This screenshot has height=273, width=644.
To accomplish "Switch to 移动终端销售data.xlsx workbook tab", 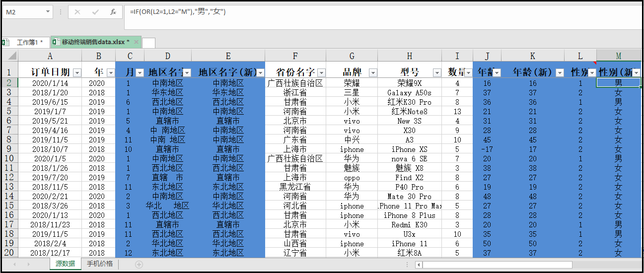I will coord(96,42).
